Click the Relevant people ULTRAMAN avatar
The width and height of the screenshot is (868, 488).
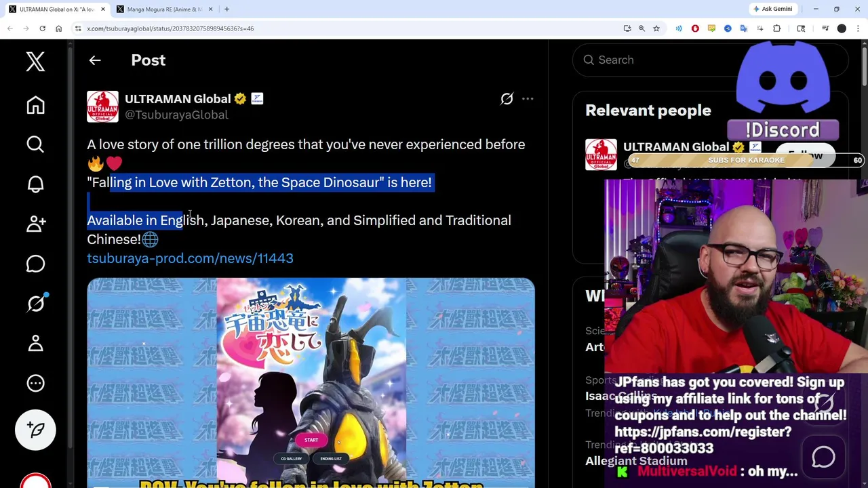click(601, 155)
